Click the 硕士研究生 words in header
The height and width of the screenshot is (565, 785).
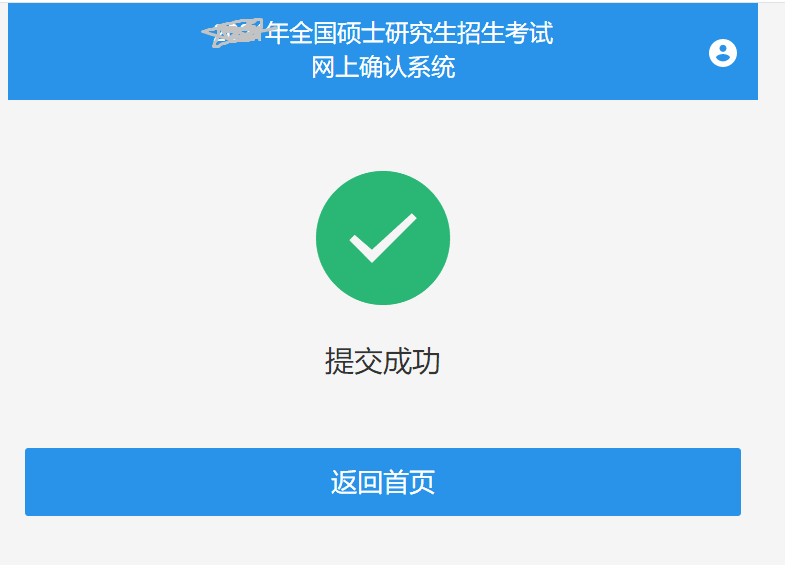coord(397,33)
